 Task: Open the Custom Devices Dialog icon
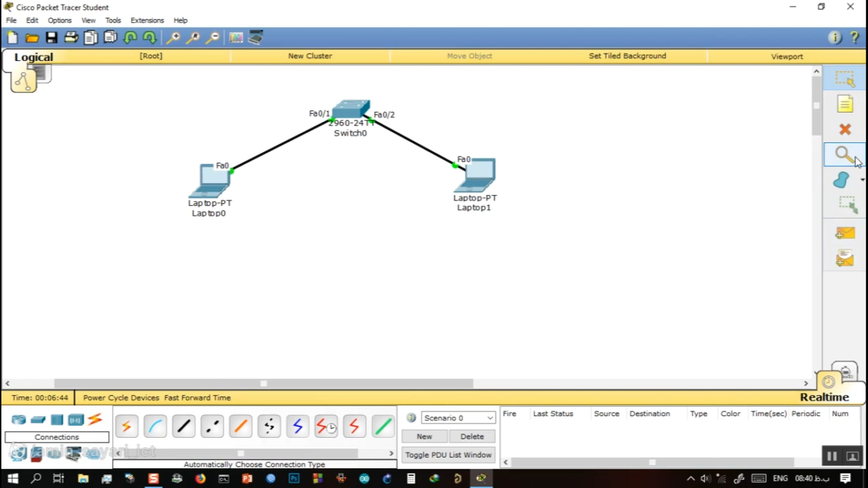pyautogui.click(x=255, y=38)
